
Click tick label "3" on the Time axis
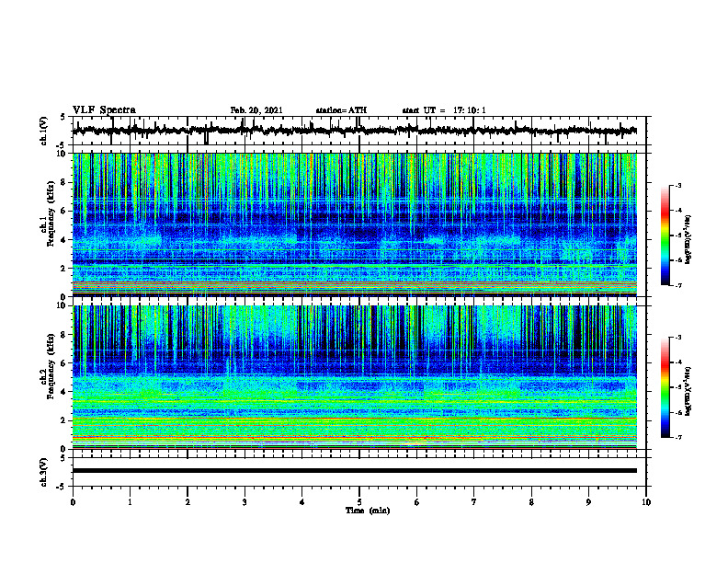[x=245, y=502]
